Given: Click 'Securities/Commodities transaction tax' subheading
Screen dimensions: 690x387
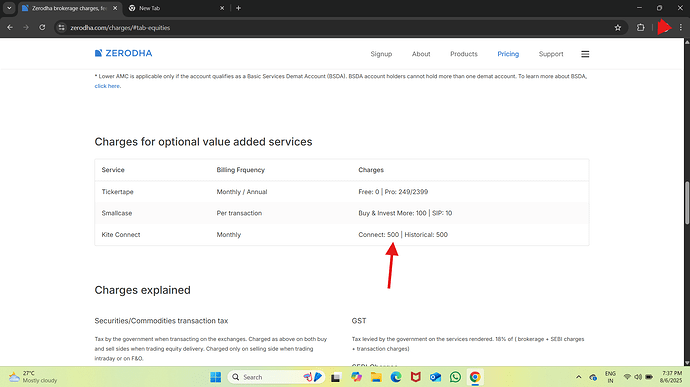Looking at the screenshot, I should (161, 321).
